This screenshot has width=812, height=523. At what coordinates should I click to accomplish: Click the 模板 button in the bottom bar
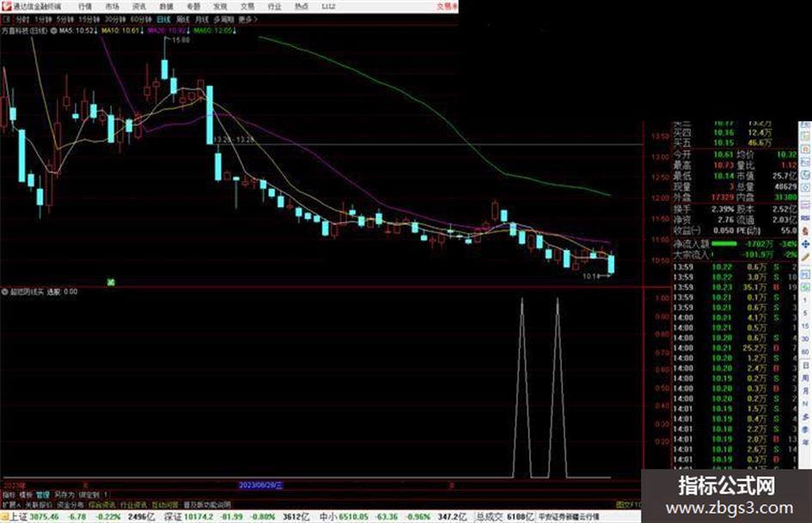[26, 495]
